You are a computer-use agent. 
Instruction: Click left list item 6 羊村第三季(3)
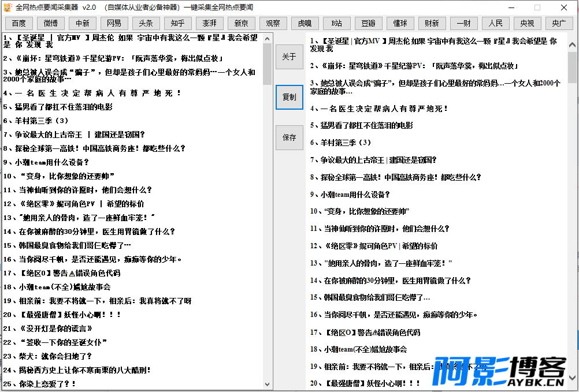tap(36, 121)
